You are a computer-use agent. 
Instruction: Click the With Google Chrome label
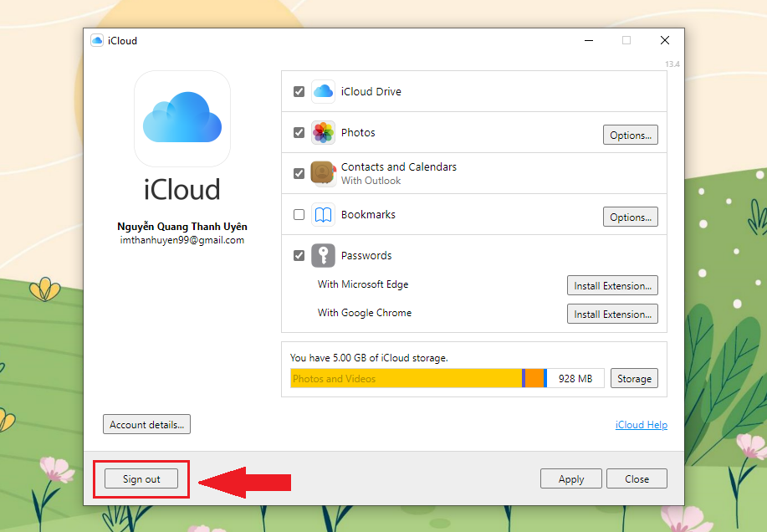(x=365, y=313)
